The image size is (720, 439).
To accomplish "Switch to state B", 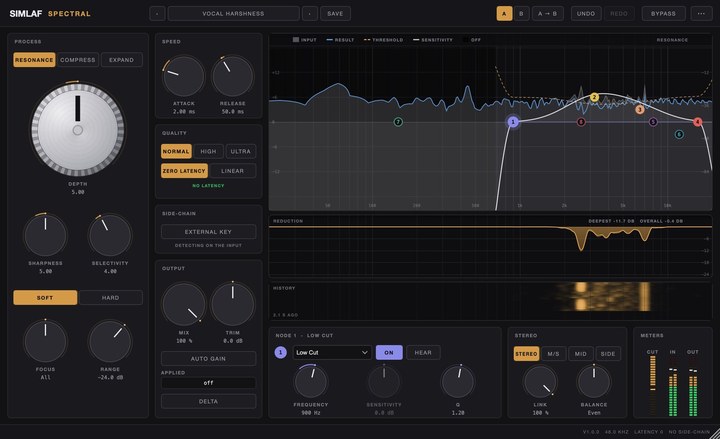I will (521, 14).
